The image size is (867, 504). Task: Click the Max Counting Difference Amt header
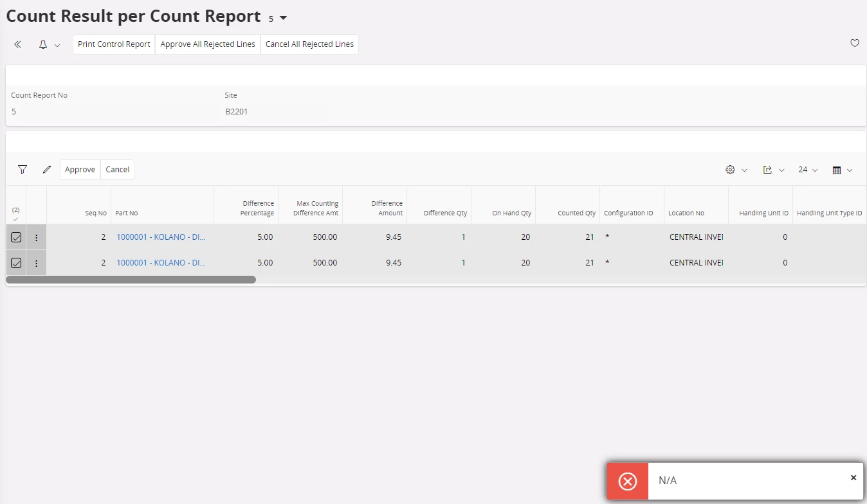(317, 208)
